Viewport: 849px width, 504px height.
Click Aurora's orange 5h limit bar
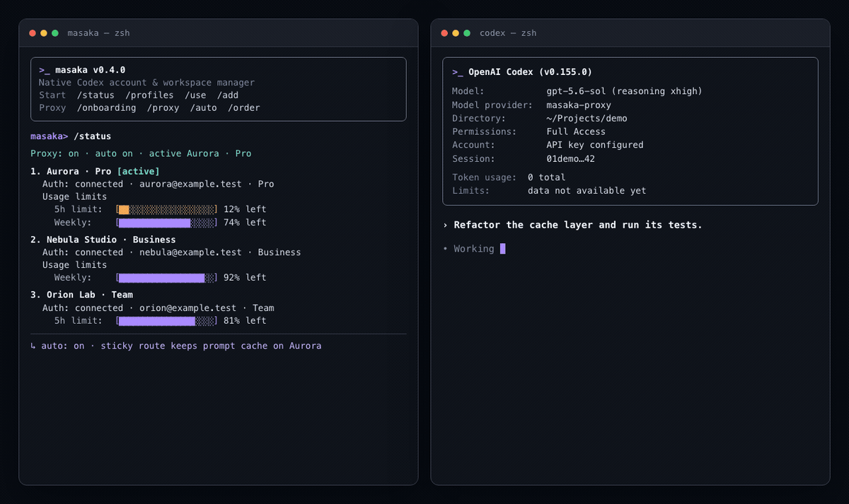[x=167, y=209]
